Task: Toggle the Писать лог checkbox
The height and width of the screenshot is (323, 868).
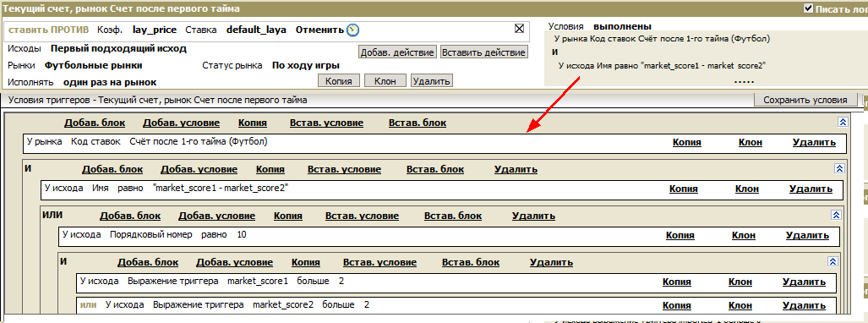Action: (x=808, y=8)
